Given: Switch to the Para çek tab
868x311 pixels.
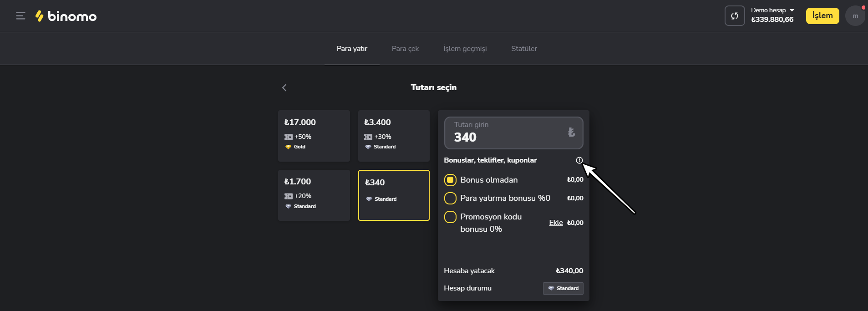Looking at the screenshot, I should point(405,49).
